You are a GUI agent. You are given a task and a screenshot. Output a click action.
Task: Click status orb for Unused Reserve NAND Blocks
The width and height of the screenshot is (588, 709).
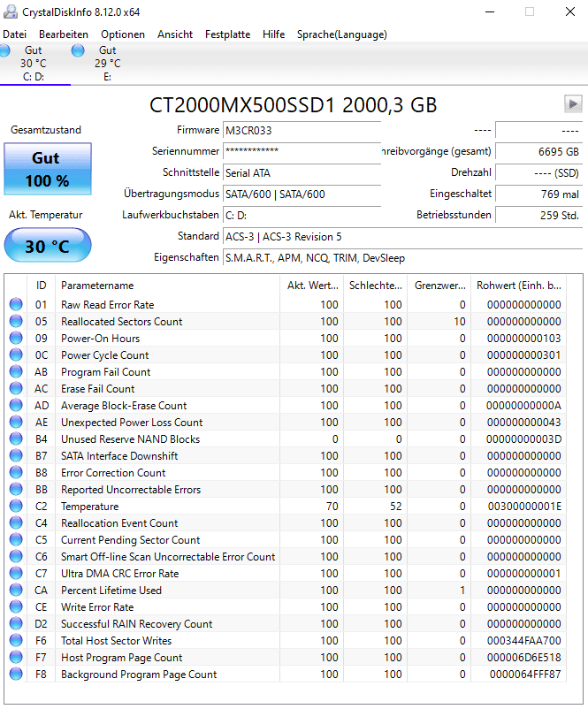[16, 438]
